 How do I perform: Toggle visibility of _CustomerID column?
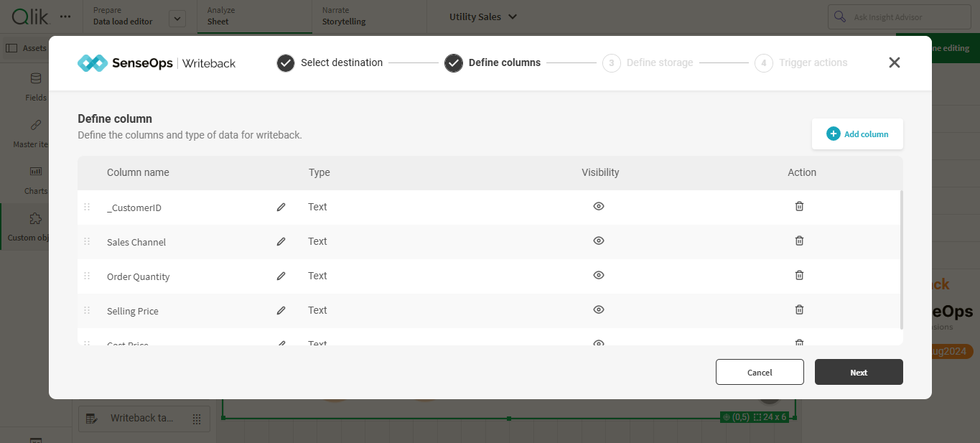(599, 206)
